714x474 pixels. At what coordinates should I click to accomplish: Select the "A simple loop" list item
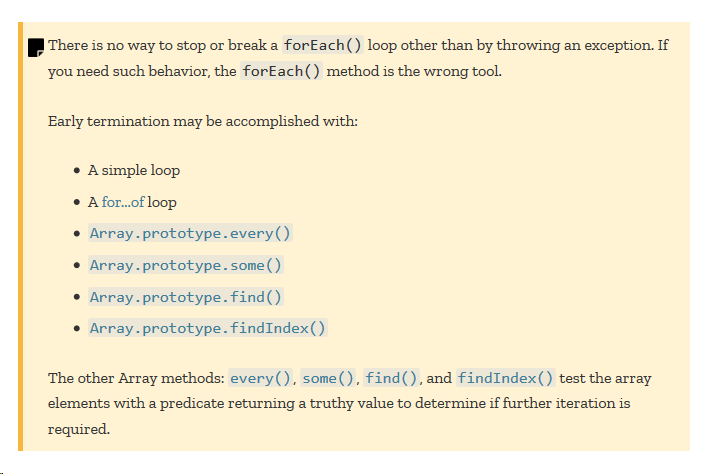pos(134,170)
